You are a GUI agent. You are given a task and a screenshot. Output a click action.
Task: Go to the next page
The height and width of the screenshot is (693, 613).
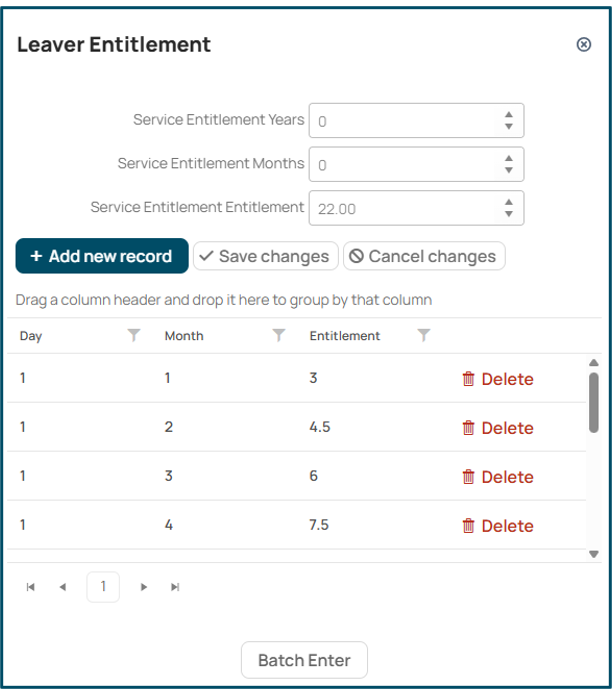(144, 587)
